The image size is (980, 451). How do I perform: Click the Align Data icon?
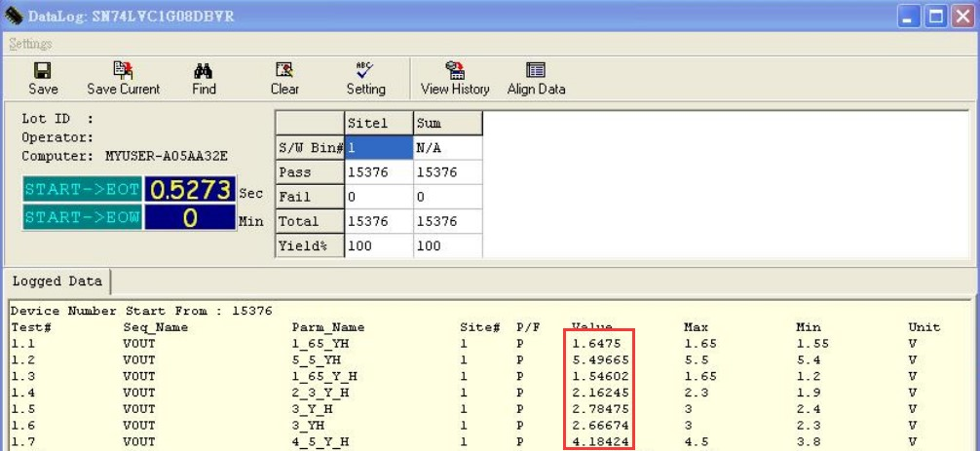(x=536, y=70)
